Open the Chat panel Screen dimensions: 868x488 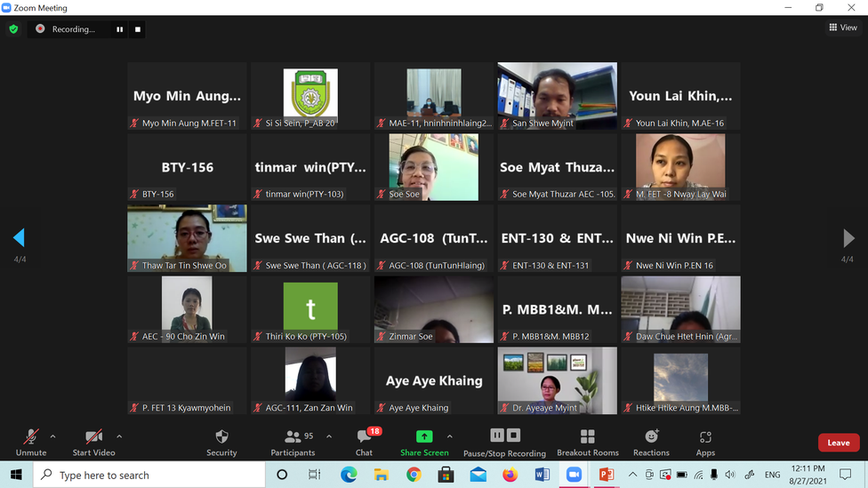click(364, 442)
